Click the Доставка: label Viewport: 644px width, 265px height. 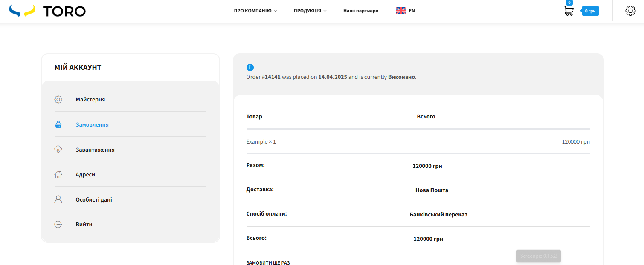pyautogui.click(x=260, y=189)
